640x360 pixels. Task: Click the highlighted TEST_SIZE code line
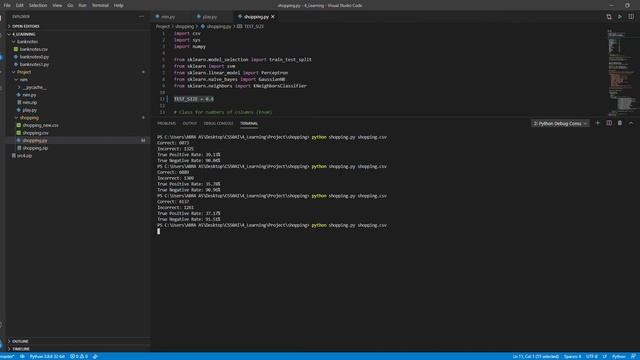point(193,99)
